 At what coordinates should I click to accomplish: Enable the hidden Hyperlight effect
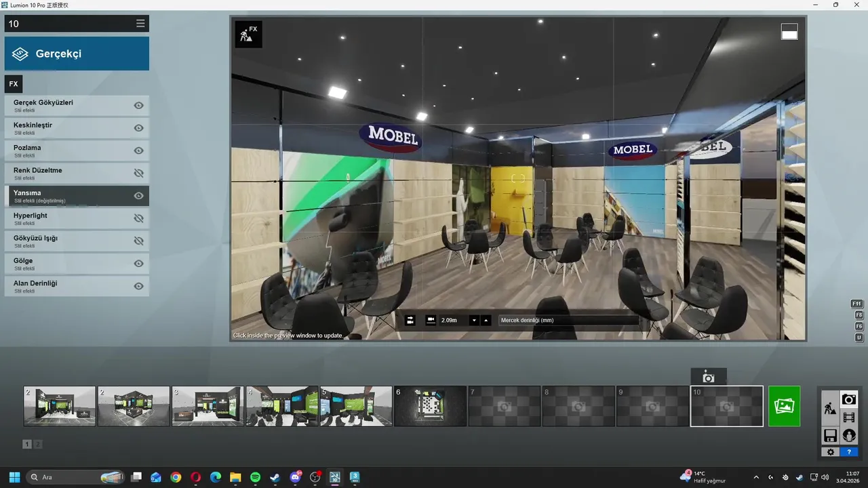coord(139,218)
